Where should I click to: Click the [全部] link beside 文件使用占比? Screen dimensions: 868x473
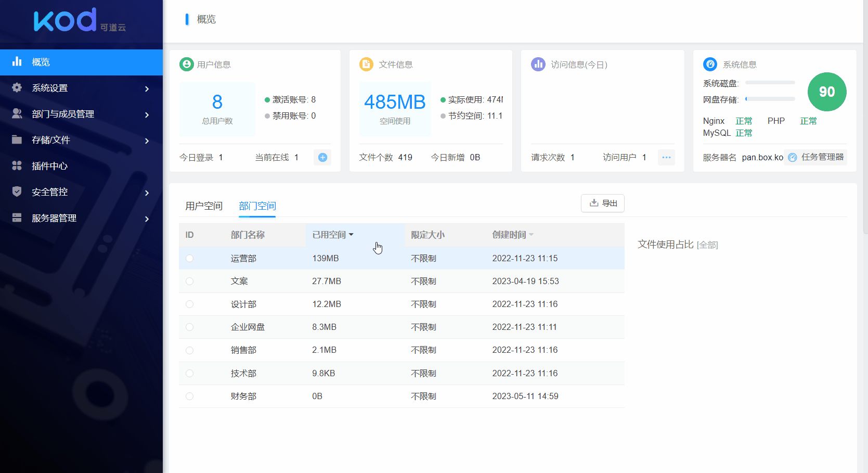coord(707,245)
